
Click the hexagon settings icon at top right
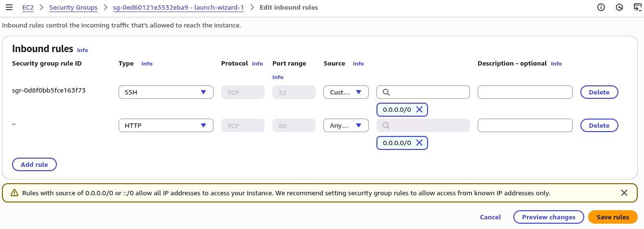coord(619,7)
